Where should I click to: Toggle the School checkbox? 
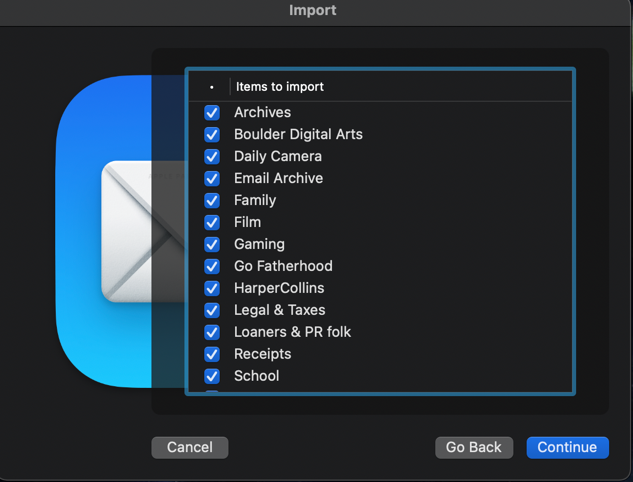[212, 376]
